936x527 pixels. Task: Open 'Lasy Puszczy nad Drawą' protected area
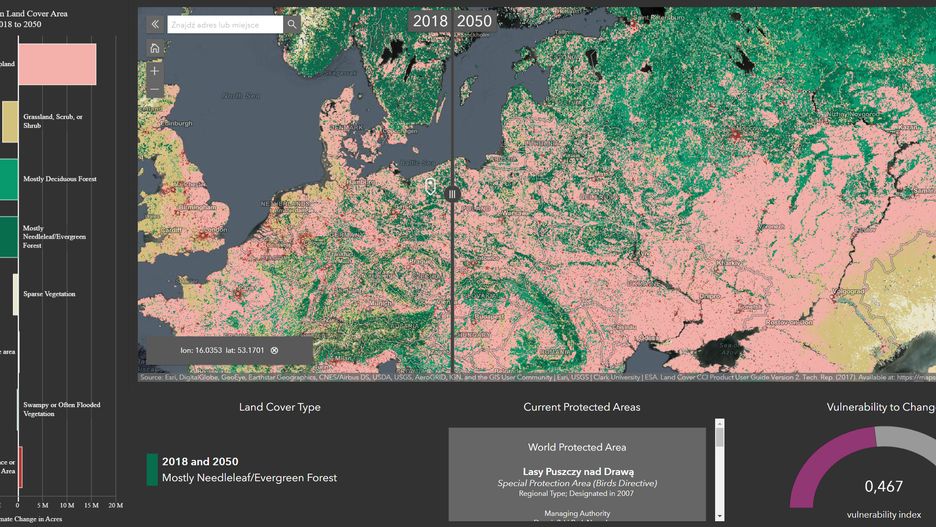578,471
